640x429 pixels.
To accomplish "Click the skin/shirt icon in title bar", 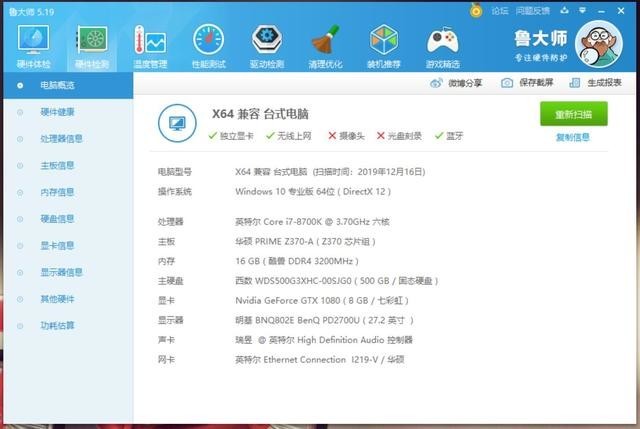I will (x=564, y=10).
